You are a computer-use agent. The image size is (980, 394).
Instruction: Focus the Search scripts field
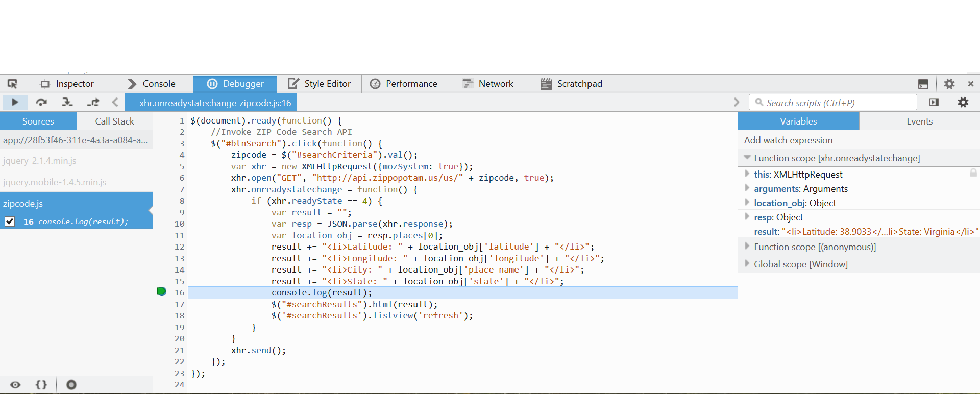tap(833, 103)
